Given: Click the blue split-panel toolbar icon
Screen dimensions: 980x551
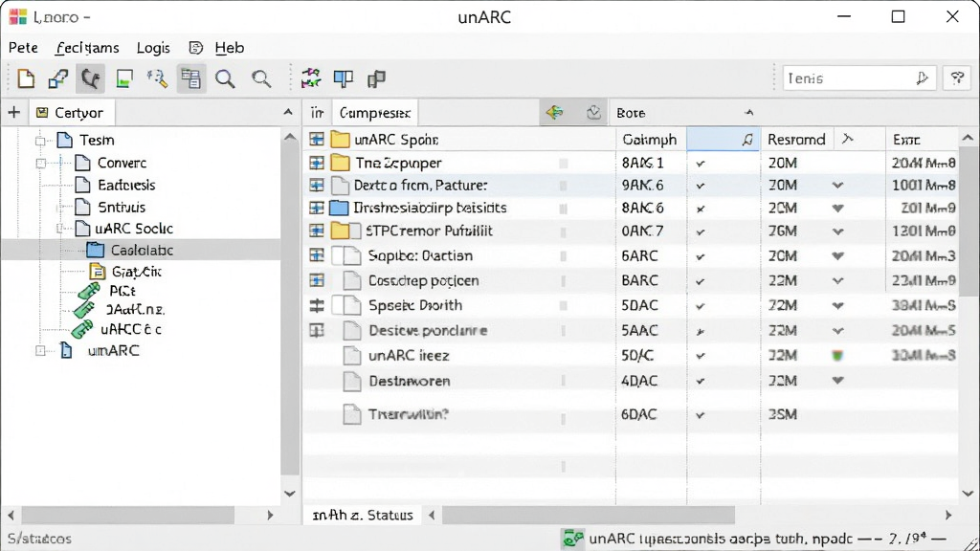Looking at the screenshot, I should [x=344, y=78].
